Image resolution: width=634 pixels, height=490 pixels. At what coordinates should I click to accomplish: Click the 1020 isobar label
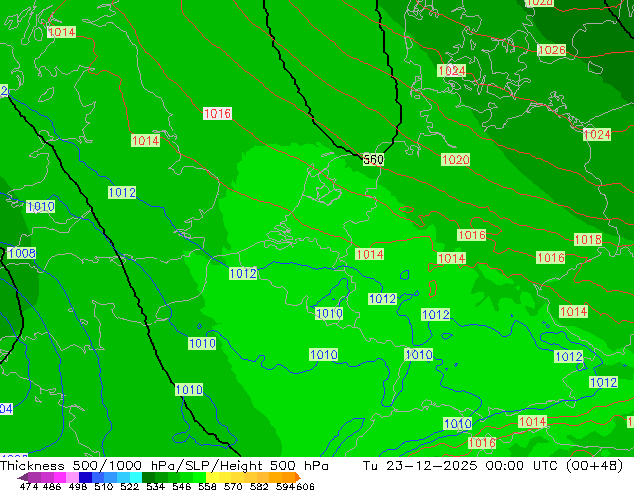click(455, 159)
